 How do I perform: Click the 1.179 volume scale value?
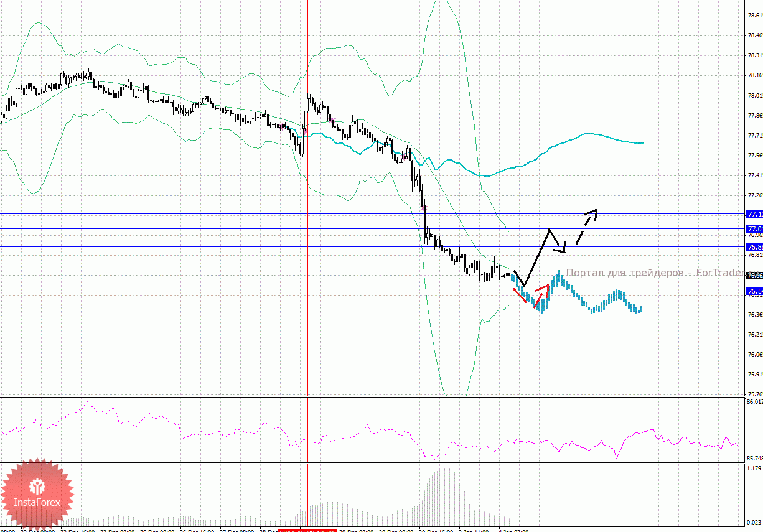754,468
